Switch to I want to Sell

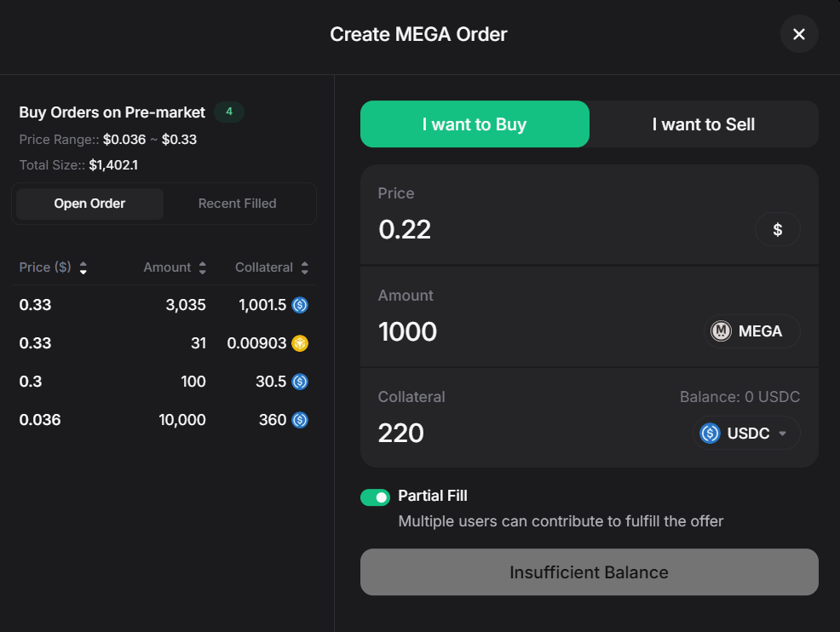pos(703,124)
